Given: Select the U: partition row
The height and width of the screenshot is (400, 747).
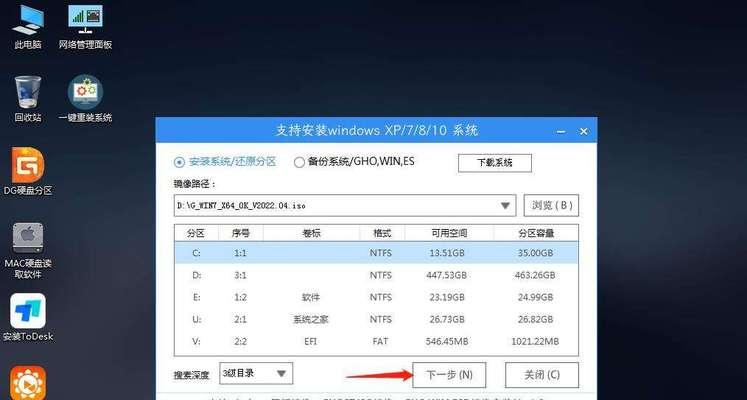Looking at the screenshot, I should point(376,319).
